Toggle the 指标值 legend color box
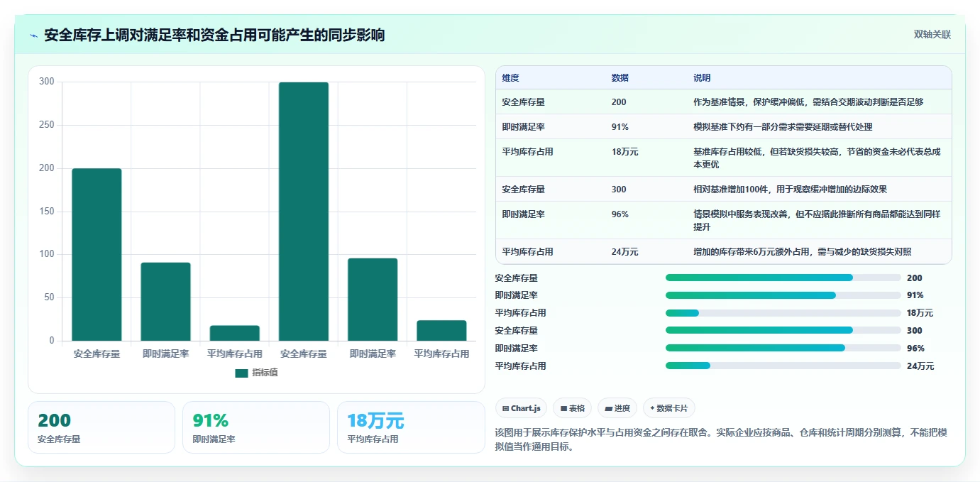Viewport: 980px width, 482px height. [x=241, y=373]
